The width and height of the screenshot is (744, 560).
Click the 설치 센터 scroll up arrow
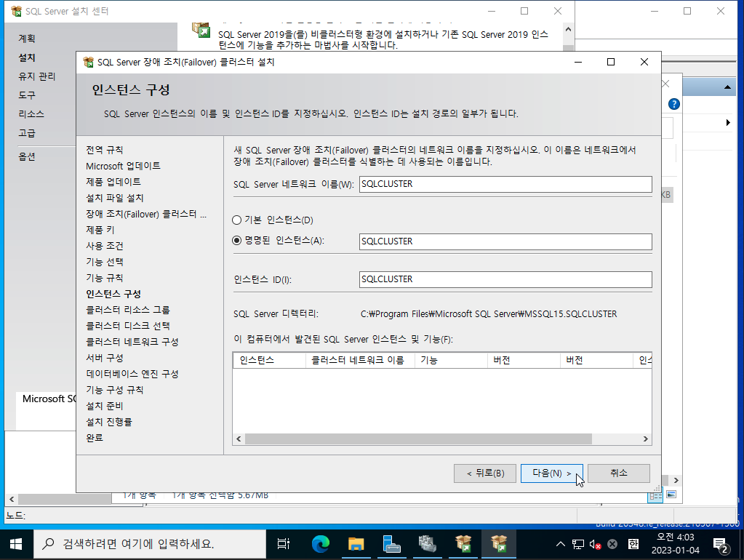pos(568,29)
